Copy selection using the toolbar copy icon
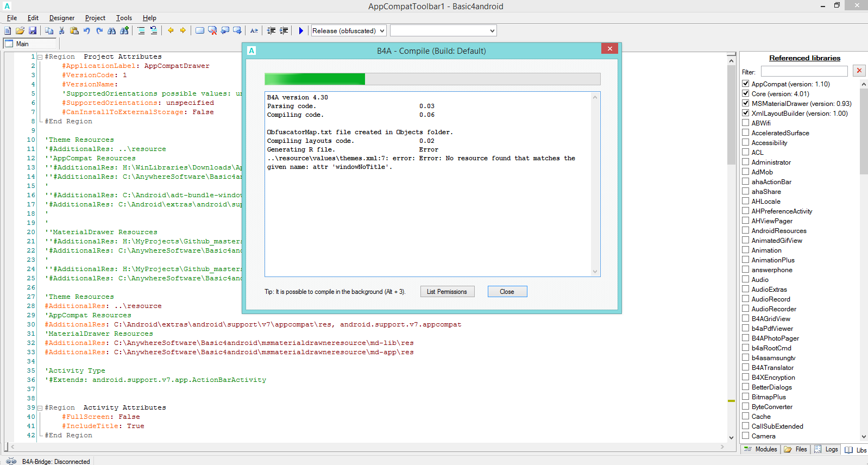Screen dimensions: 868x465 tap(49, 31)
